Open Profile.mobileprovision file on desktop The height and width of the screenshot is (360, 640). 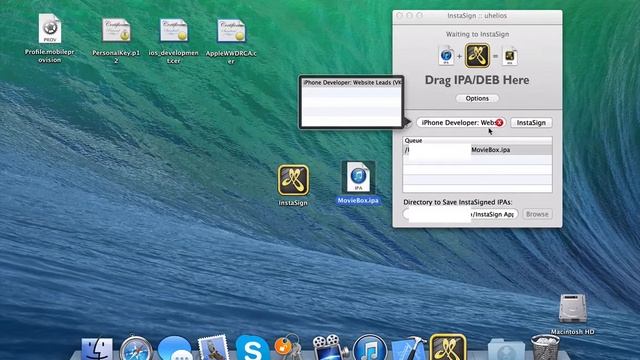click(50, 29)
